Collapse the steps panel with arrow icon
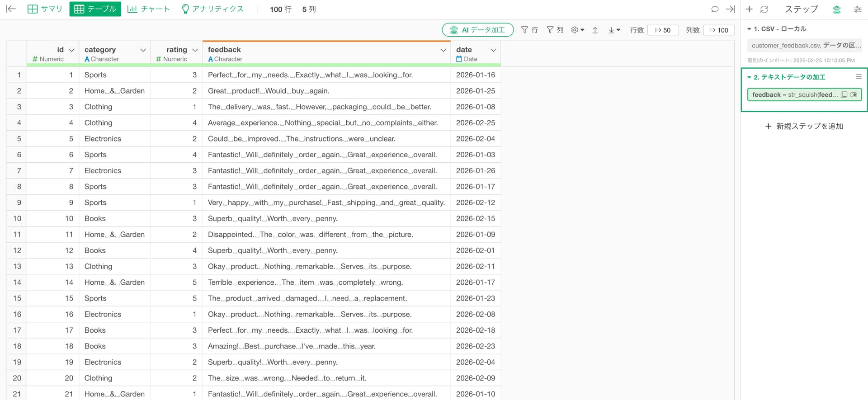The height and width of the screenshot is (400, 868). (730, 9)
